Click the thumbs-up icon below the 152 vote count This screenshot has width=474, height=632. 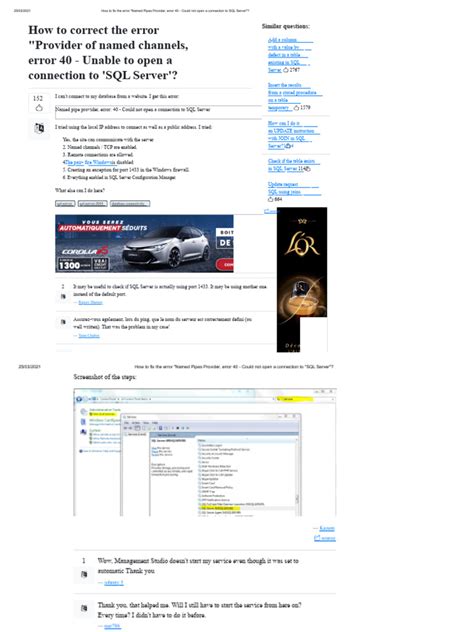(39, 108)
